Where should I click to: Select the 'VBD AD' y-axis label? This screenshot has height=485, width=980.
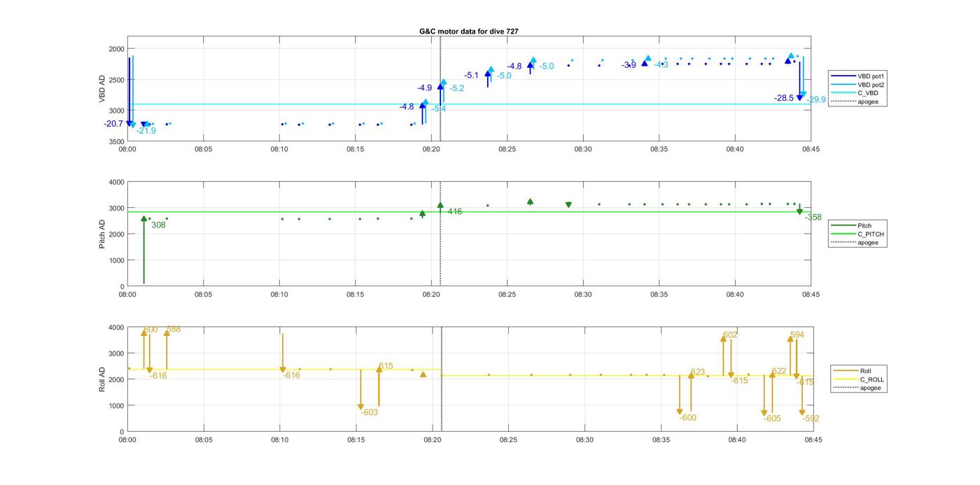coord(102,89)
